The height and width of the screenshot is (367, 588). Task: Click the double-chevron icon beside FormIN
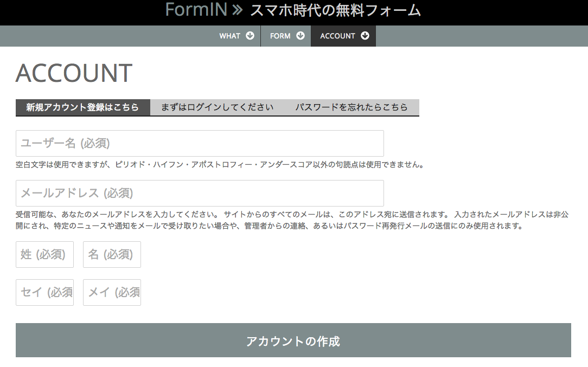coord(234,10)
